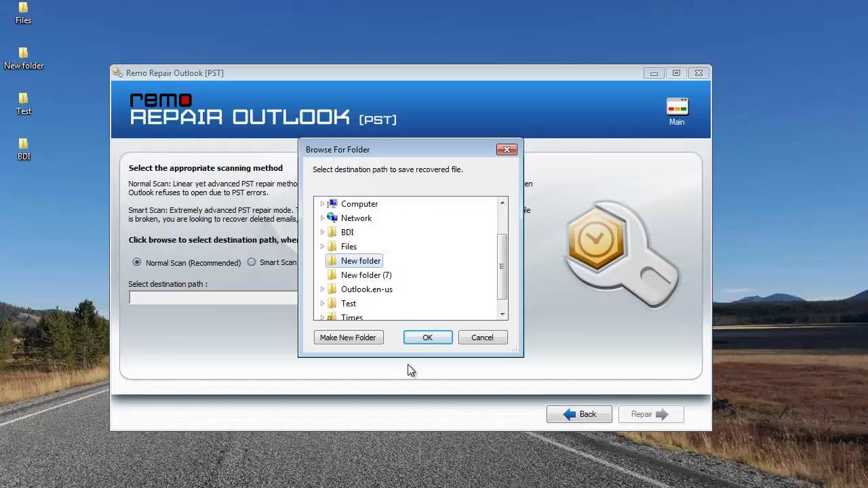
Task: Select Outlook.en-us label in tree
Action: pyautogui.click(x=367, y=289)
